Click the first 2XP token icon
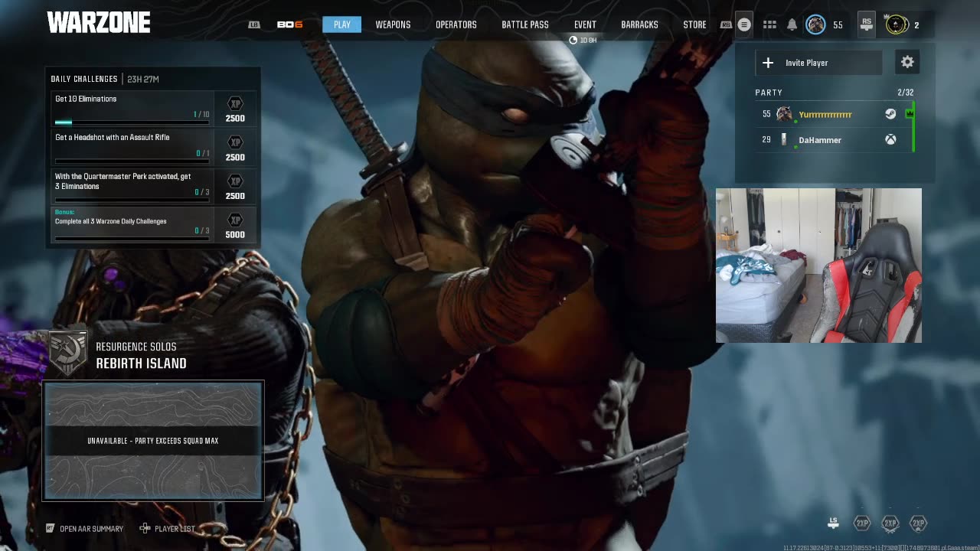Image resolution: width=980 pixels, height=551 pixels. pos(862,523)
